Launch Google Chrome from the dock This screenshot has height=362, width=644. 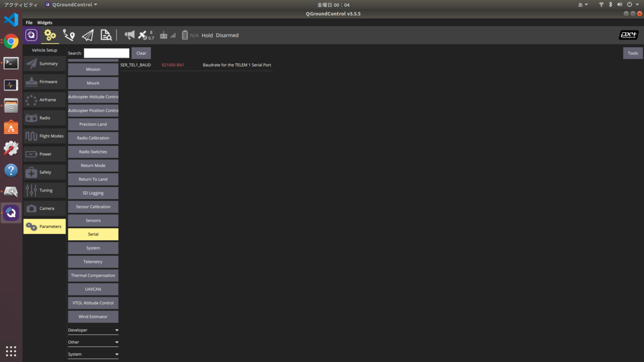(11, 41)
